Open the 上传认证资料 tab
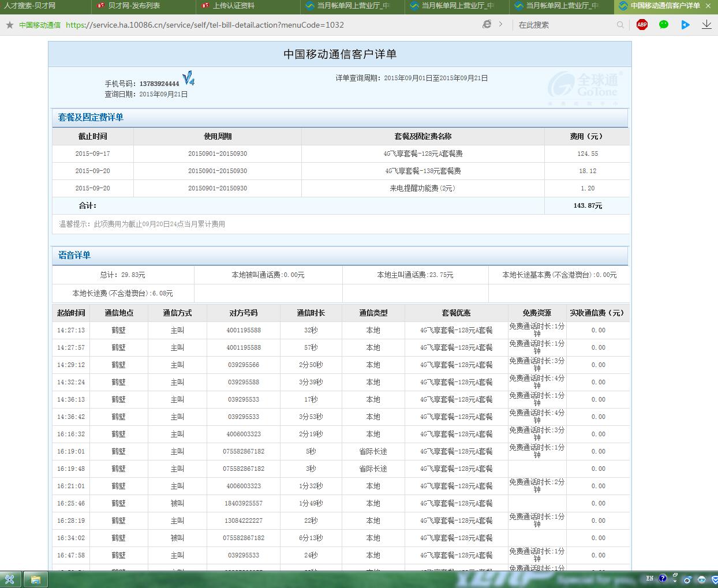The height and width of the screenshot is (588, 718). [233, 6]
